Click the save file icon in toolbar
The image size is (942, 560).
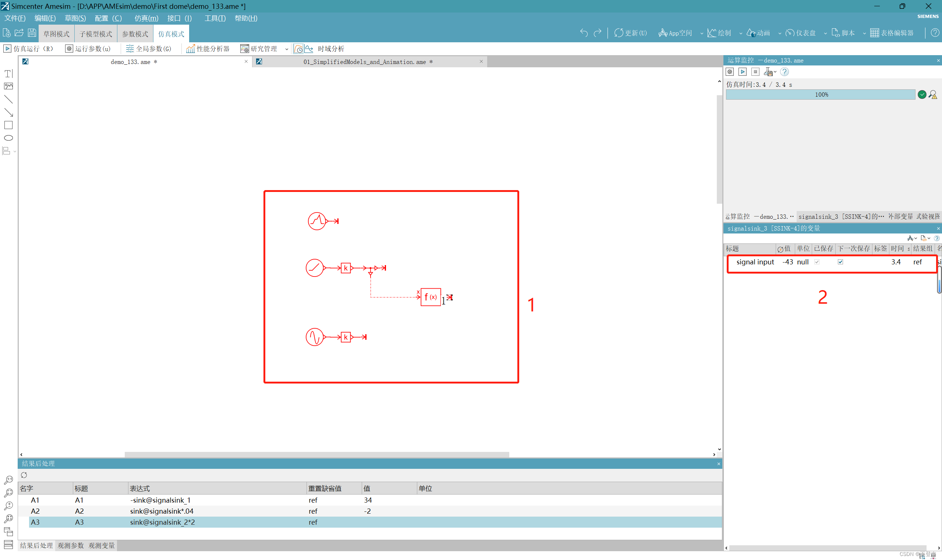point(32,33)
